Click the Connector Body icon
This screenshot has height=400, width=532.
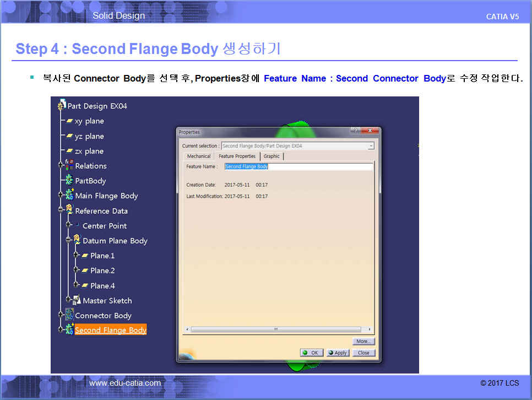click(x=69, y=316)
